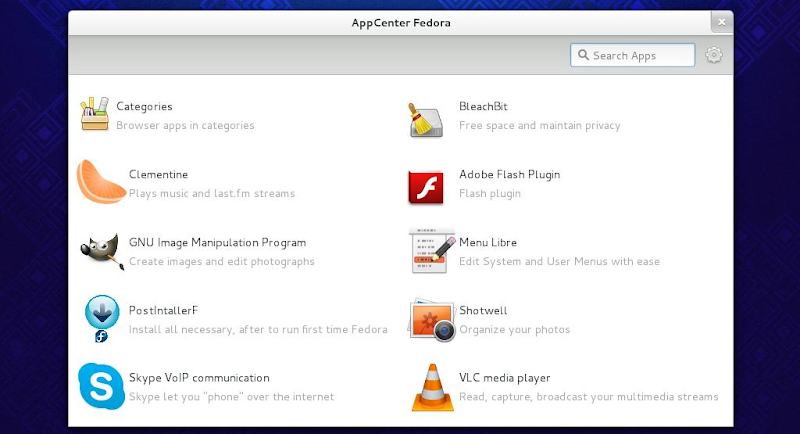Open the Categories toolbox icon
Image resolution: width=800 pixels, height=434 pixels.
95,114
